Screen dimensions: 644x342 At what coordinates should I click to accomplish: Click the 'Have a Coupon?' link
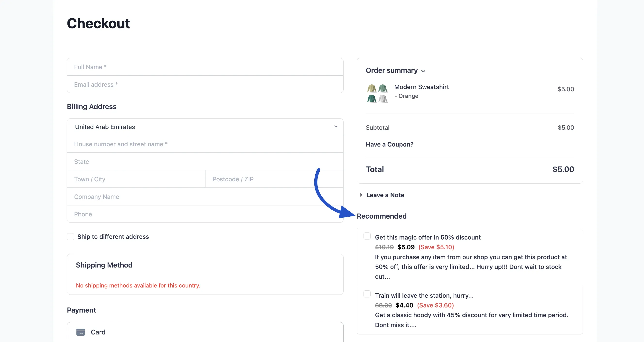[x=389, y=144]
